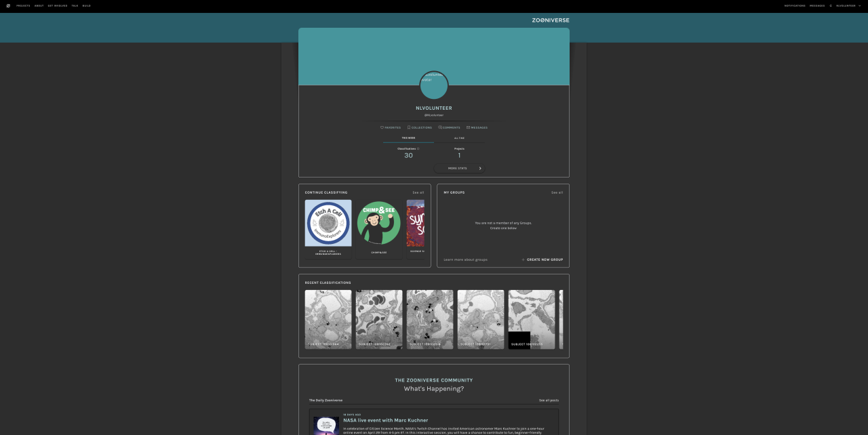Open second recent classification ending 262
Image resolution: width=868 pixels, height=435 pixels.
(379, 320)
